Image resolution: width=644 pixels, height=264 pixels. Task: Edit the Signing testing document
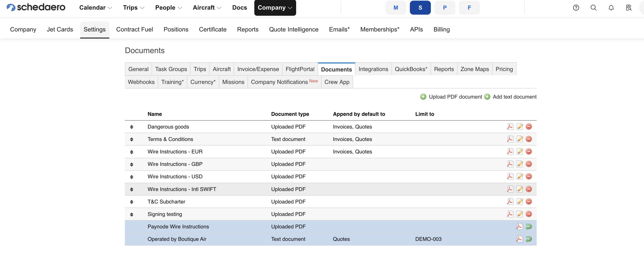[520, 214]
